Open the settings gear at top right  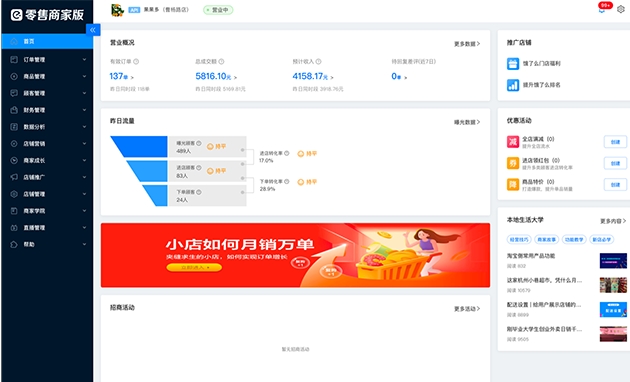click(621, 9)
